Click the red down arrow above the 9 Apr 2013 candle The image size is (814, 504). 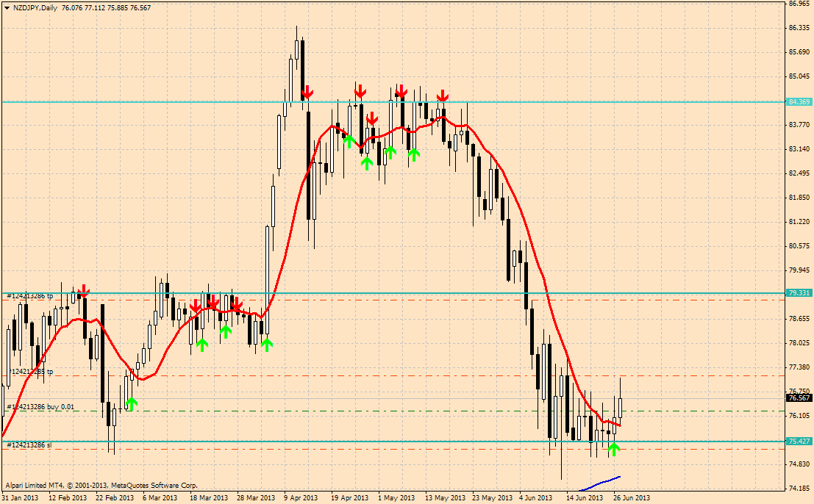pyautogui.click(x=307, y=93)
